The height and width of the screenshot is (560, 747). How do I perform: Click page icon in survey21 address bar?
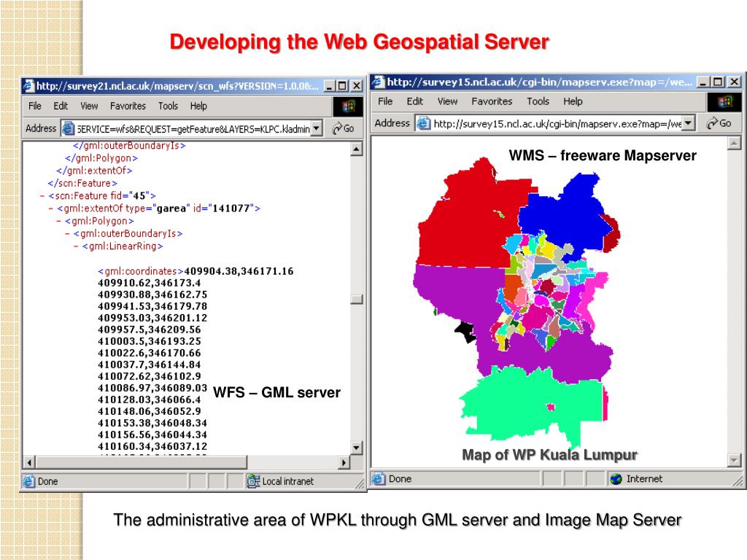click(x=69, y=128)
